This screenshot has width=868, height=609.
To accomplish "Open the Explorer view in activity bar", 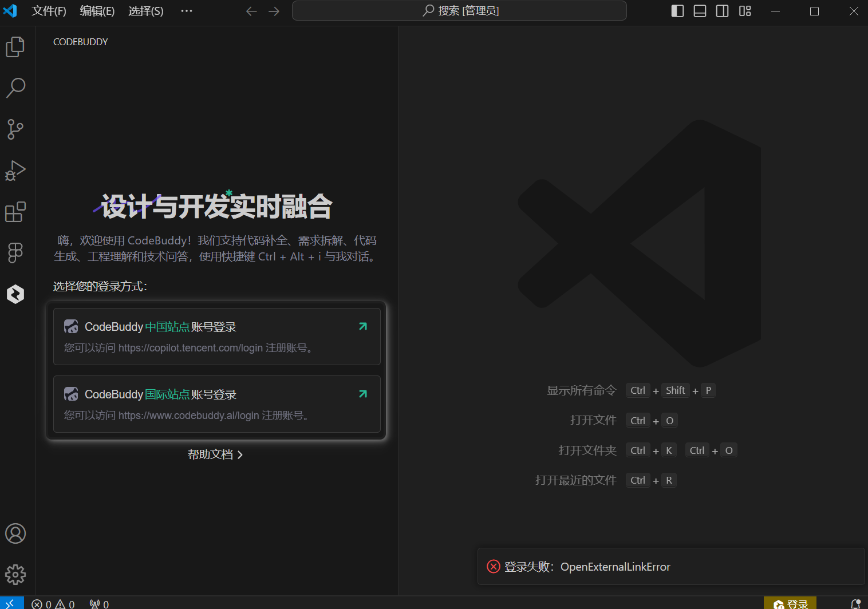I will (x=15, y=46).
